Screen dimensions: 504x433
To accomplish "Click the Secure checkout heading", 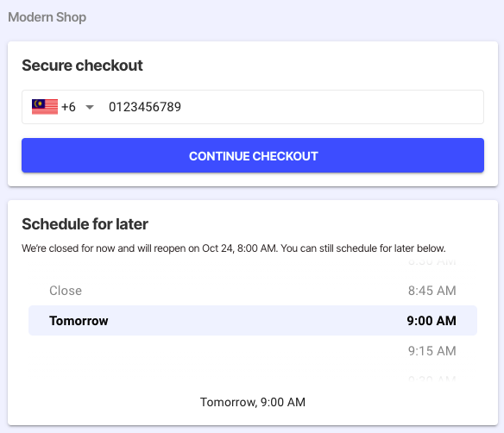I will click(x=82, y=66).
